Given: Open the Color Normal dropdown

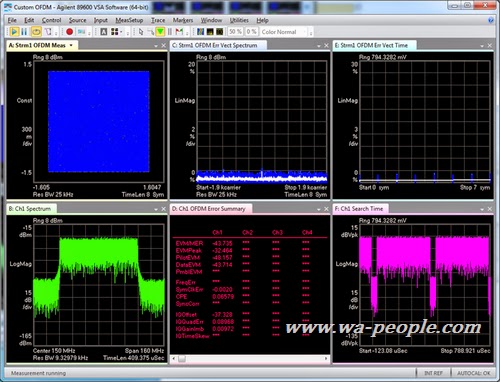Looking at the screenshot, I should click(284, 32).
